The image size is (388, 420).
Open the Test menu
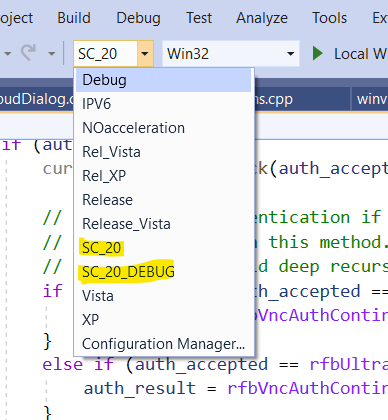click(x=199, y=18)
